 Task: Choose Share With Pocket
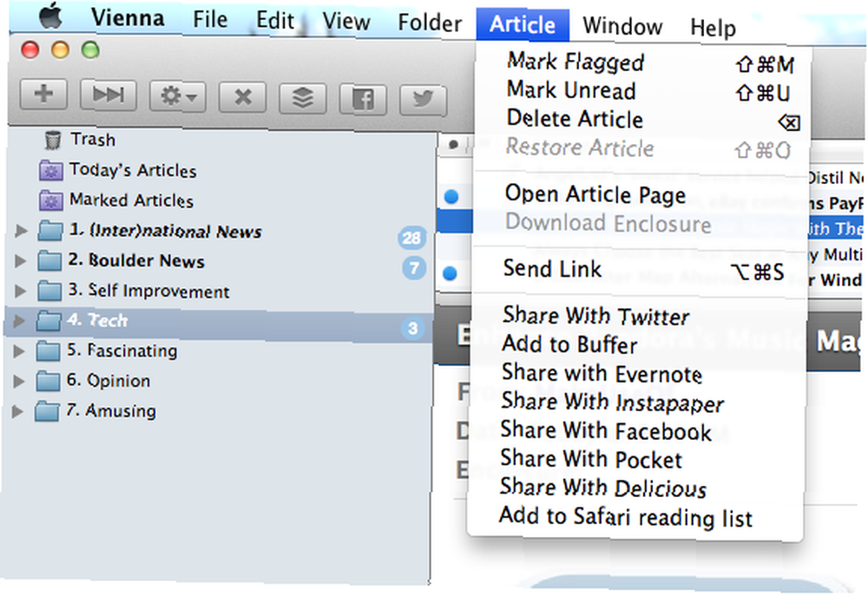click(635, 459)
